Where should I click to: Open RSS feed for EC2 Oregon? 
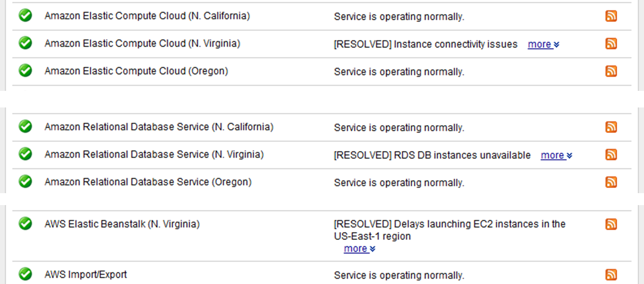(611, 71)
